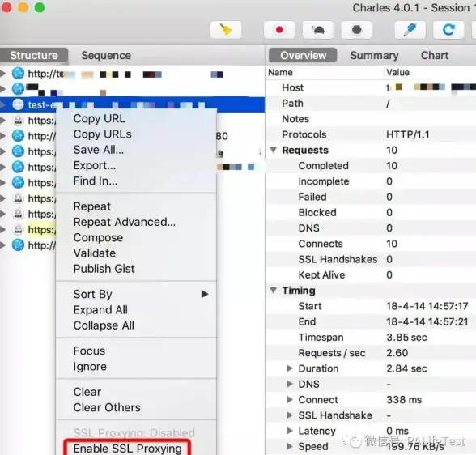Collapse the Timing section triangle
This screenshot has height=455, width=476.
click(274, 291)
